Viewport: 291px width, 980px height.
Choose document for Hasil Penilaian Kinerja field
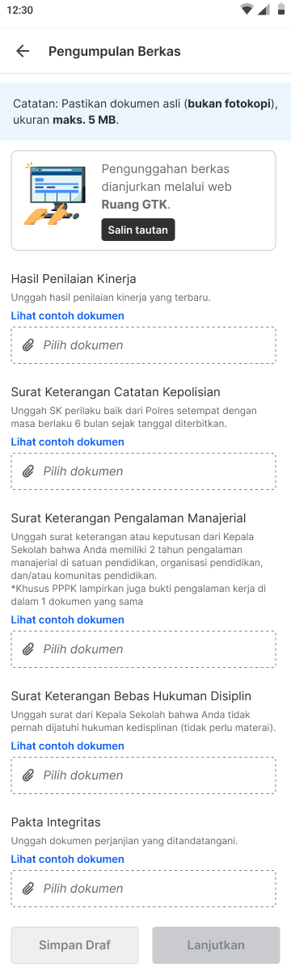144,345
